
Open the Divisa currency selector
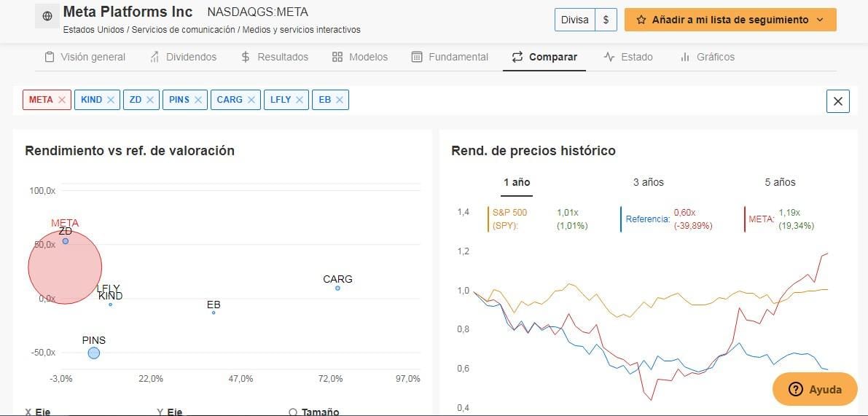574,20
